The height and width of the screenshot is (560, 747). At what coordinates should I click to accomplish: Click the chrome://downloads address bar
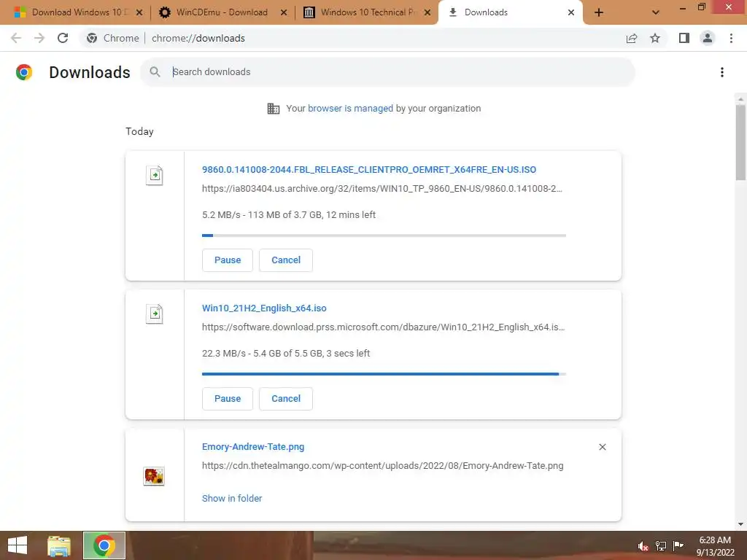[x=198, y=38]
